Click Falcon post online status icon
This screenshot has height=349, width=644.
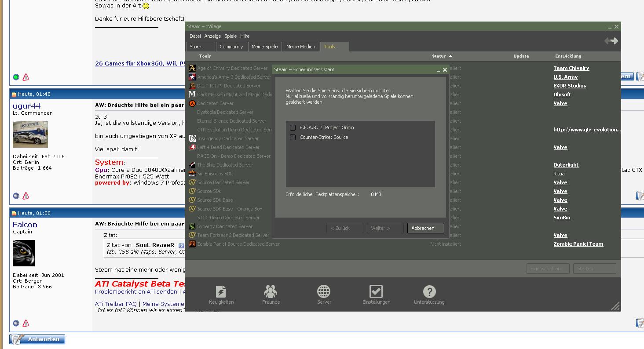pyautogui.click(x=16, y=323)
